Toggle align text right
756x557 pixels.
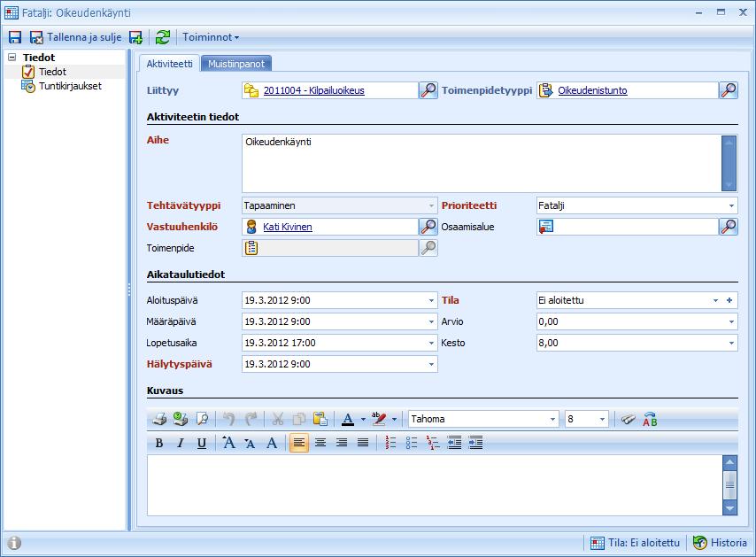coord(342,443)
